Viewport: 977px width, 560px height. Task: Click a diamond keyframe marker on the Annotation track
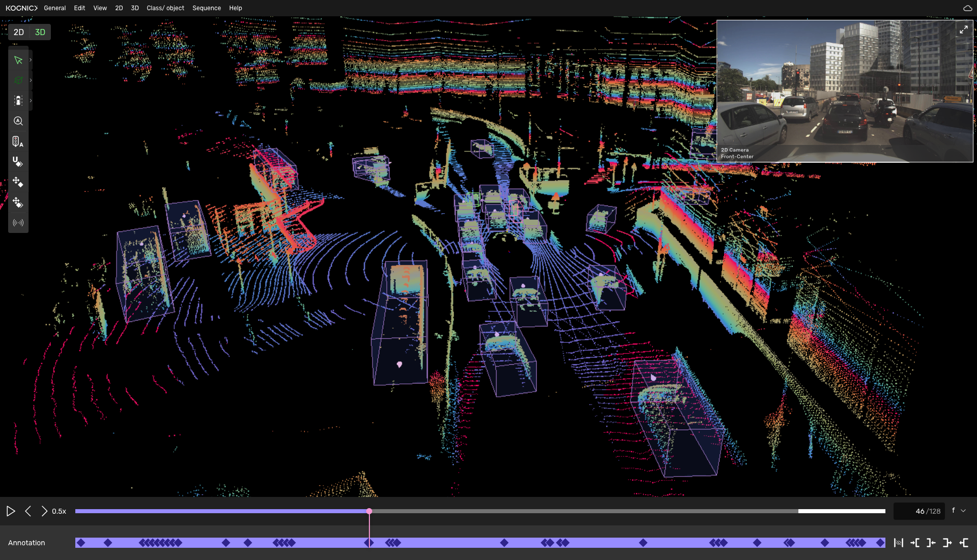(x=81, y=543)
